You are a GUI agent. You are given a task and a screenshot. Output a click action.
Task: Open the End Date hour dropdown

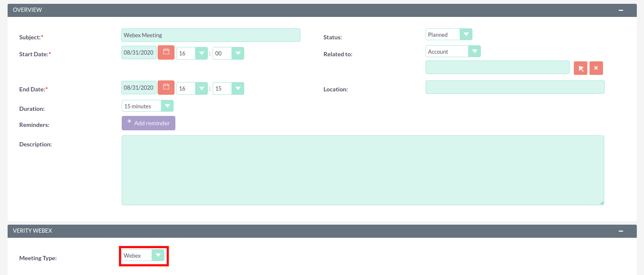pyautogui.click(x=192, y=88)
